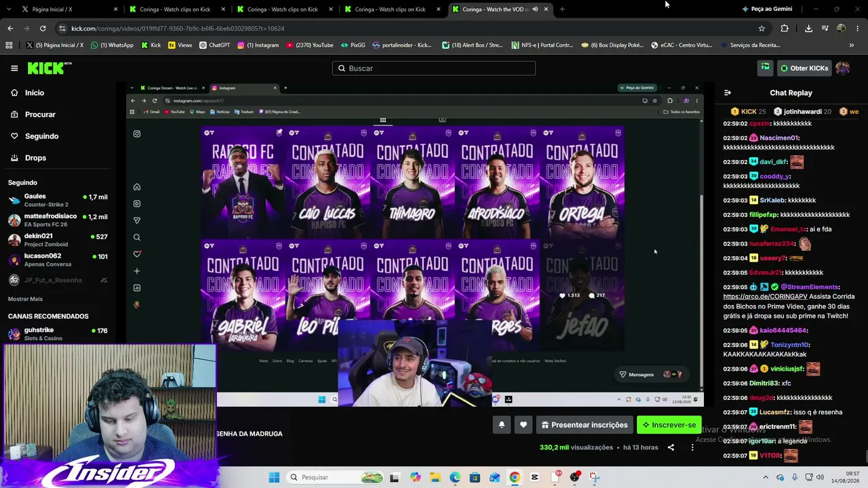
Task: Open the PixGG bookmark
Action: (x=353, y=45)
